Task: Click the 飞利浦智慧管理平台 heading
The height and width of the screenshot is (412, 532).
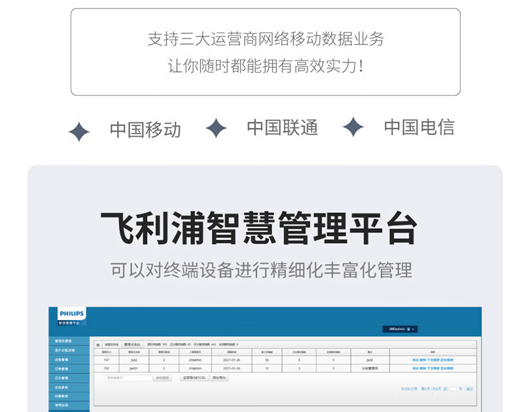Action: tap(259, 228)
